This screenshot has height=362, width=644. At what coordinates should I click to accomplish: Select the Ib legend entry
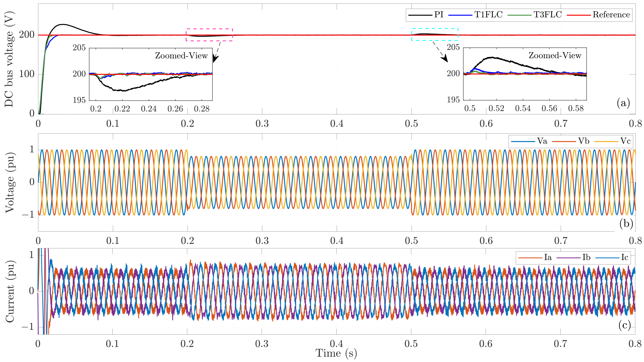point(574,258)
